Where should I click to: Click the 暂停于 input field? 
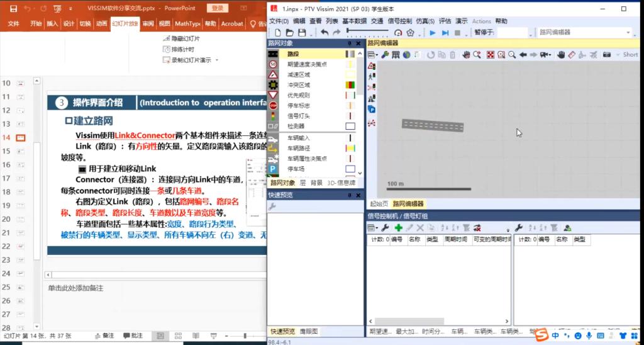pyautogui.click(x=512, y=33)
